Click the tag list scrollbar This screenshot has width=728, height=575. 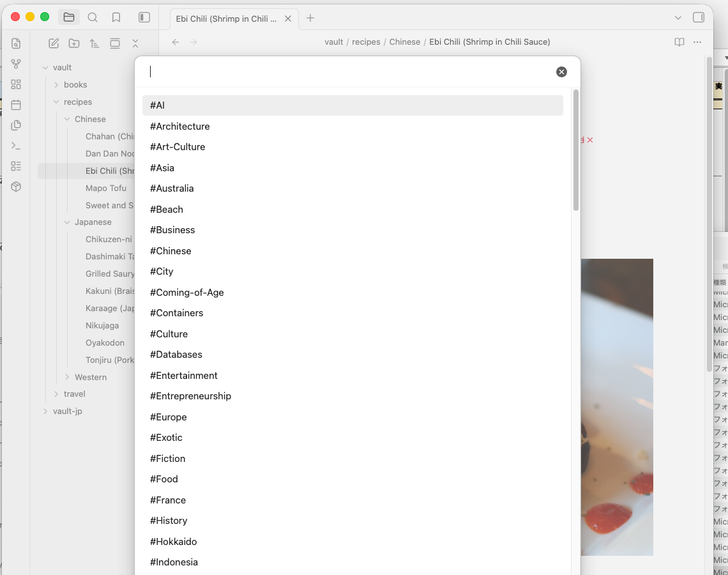(576, 150)
